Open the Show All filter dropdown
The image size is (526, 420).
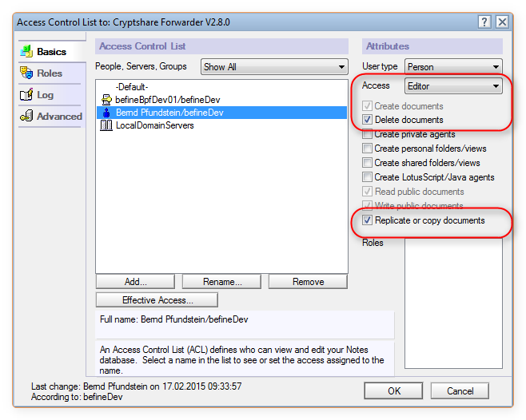274,67
